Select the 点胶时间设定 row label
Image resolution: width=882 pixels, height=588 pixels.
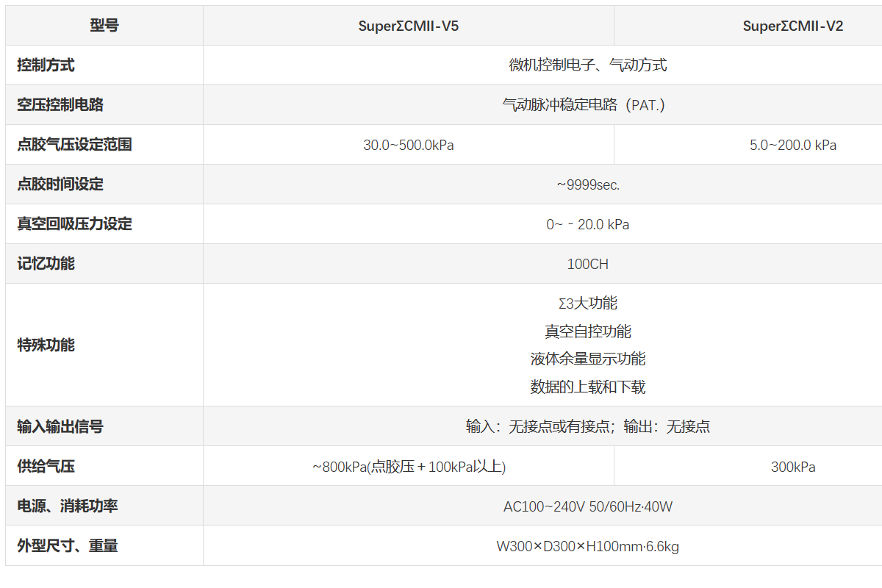[60, 184]
